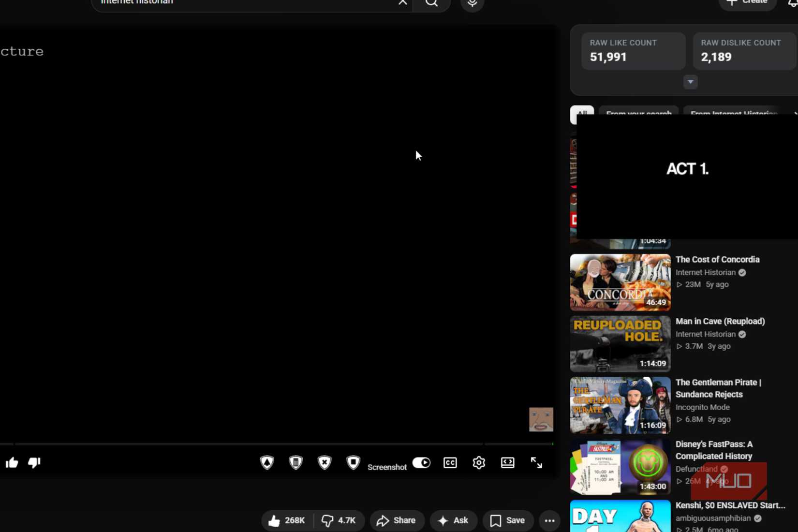Share this video

397,520
